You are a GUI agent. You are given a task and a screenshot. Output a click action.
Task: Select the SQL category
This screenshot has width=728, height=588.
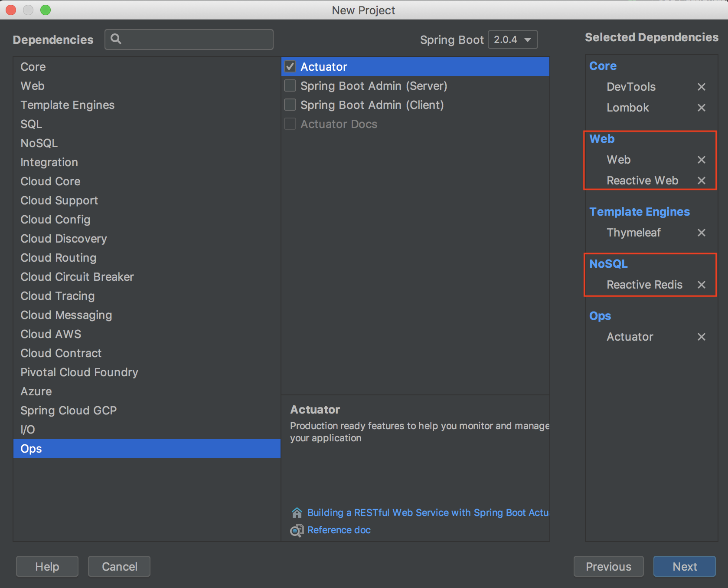[147, 124]
